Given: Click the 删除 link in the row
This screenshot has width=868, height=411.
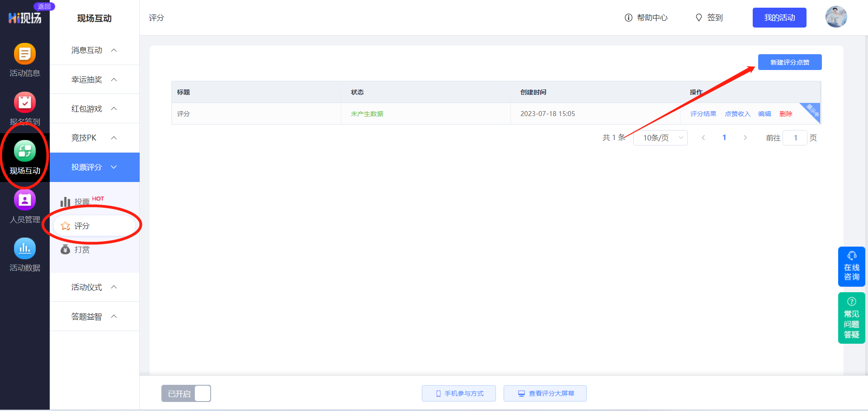Looking at the screenshot, I should pyautogui.click(x=786, y=114).
